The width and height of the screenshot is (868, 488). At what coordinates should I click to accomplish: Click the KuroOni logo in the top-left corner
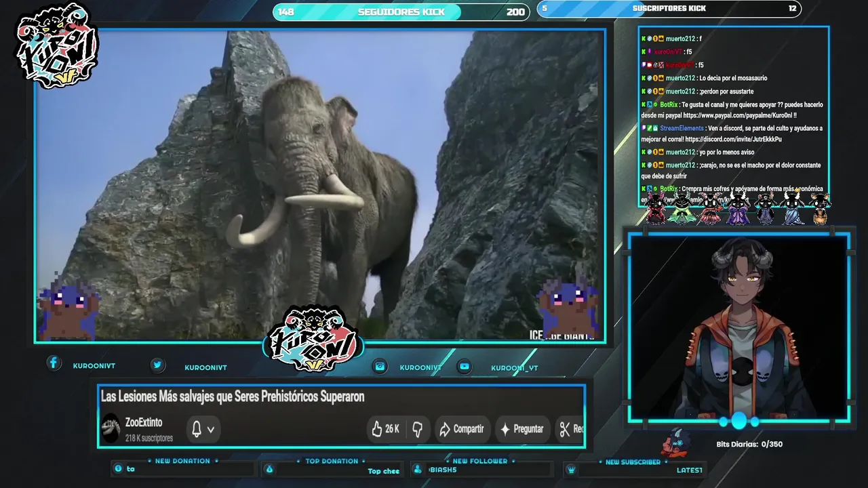point(58,45)
